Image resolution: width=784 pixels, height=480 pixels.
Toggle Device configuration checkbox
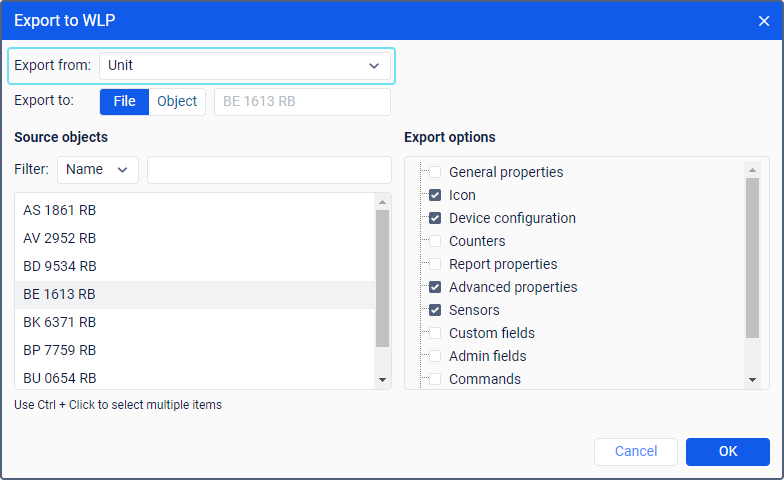[x=435, y=218]
